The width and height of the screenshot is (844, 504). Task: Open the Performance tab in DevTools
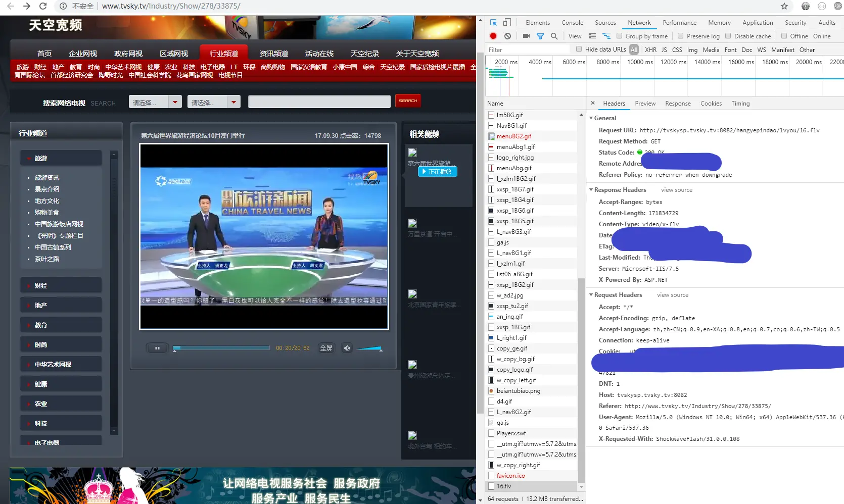pos(679,22)
